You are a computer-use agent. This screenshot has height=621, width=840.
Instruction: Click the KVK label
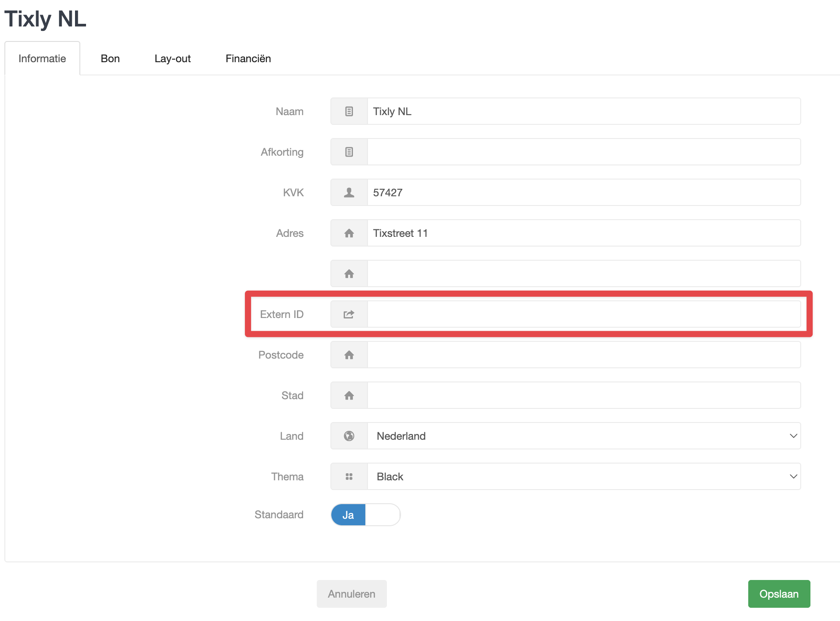tap(293, 193)
